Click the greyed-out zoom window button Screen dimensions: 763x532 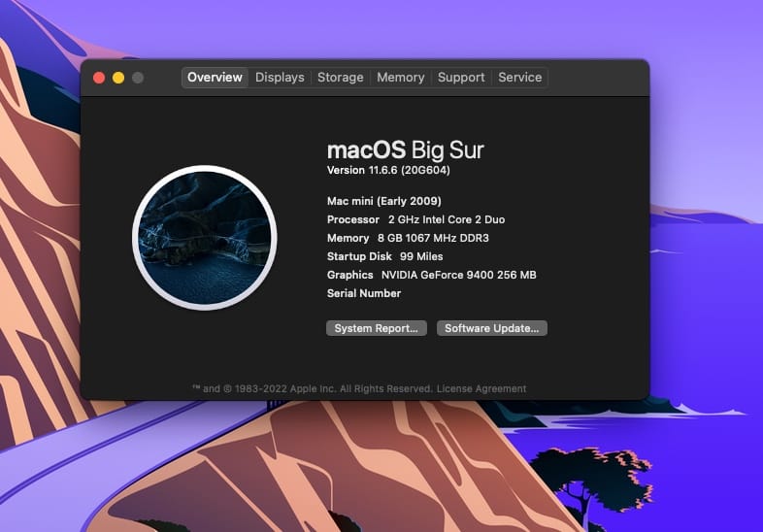(138, 78)
